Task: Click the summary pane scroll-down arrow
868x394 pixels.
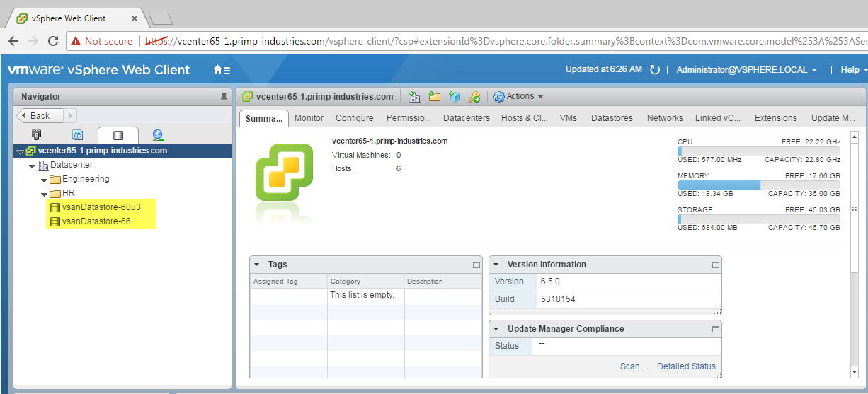Action: 855,371
